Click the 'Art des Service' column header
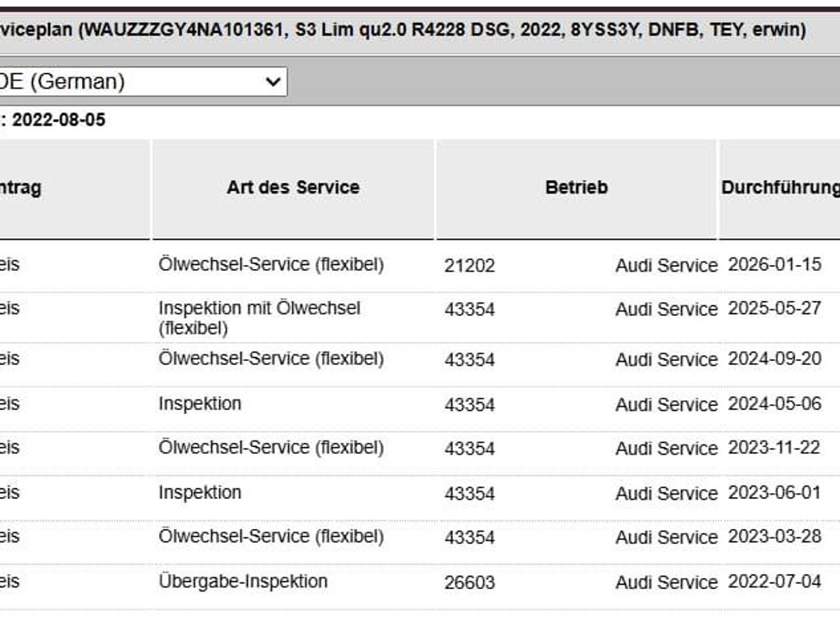The width and height of the screenshot is (840, 630). (293, 188)
